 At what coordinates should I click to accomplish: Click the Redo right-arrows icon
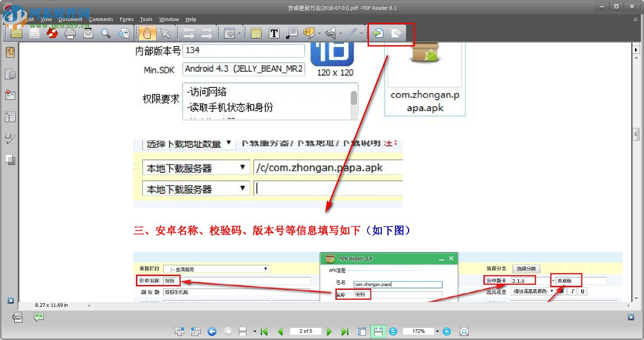pyautogui.click(x=207, y=33)
